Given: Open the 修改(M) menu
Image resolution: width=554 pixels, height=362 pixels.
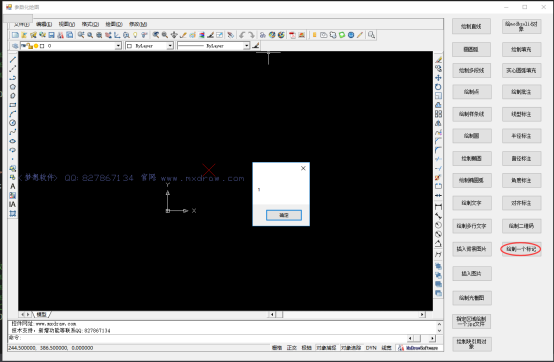Looking at the screenshot, I should (x=138, y=24).
